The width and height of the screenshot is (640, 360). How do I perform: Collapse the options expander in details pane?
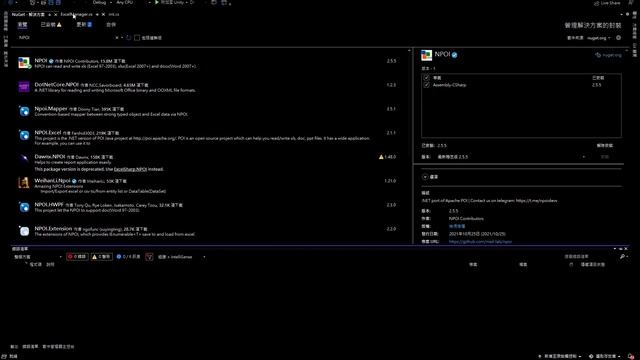click(x=425, y=177)
